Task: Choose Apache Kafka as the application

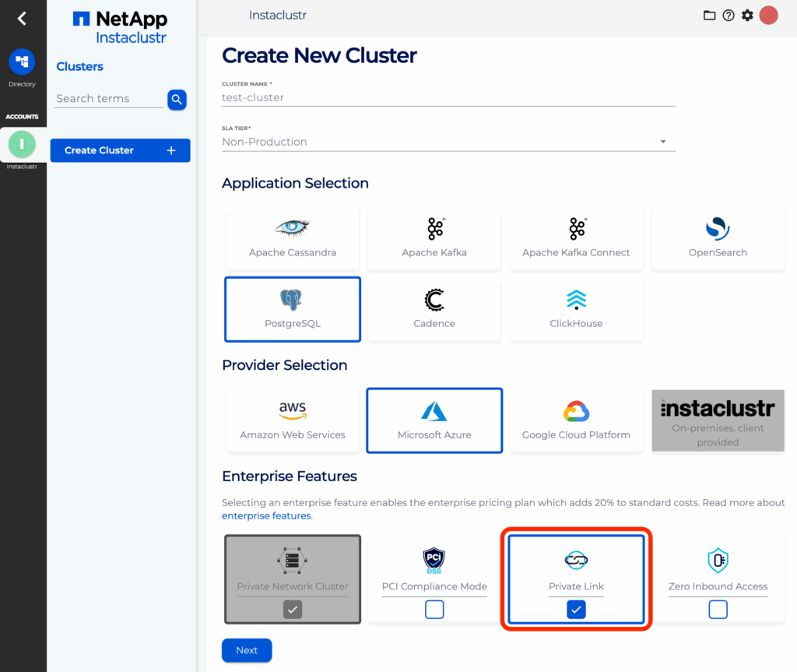Action: pos(434,238)
